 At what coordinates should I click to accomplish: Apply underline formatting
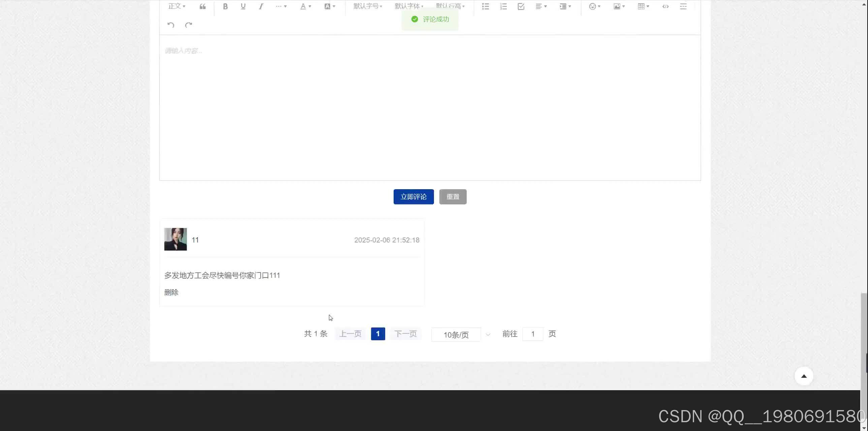coord(243,6)
